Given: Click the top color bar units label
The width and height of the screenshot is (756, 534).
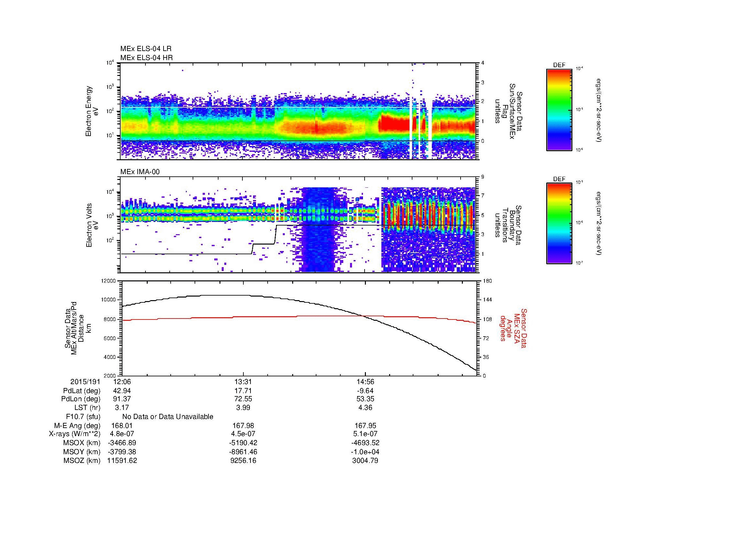Looking at the screenshot, I should click(599, 110).
